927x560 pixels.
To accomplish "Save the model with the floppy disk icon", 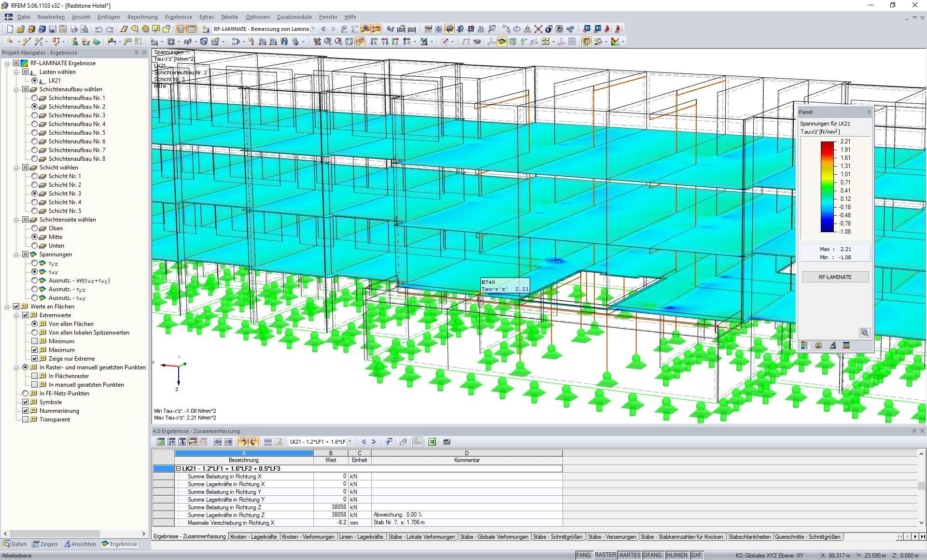I will point(52,29).
